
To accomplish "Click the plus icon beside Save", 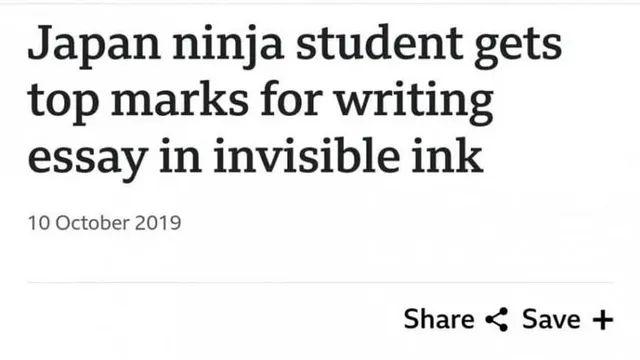I will click(603, 320).
